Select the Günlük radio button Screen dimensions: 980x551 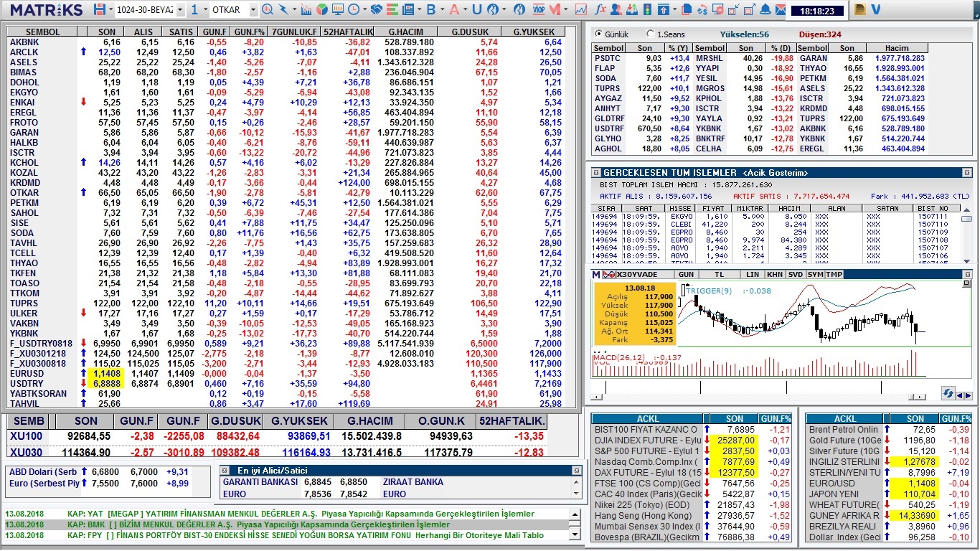(x=599, y=34)
